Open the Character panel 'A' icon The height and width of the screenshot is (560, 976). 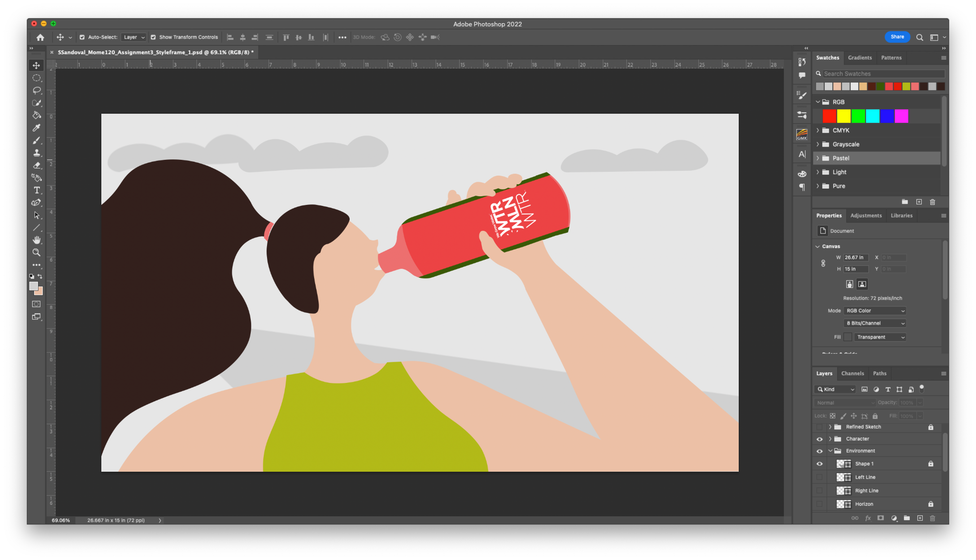pos(802,154)
